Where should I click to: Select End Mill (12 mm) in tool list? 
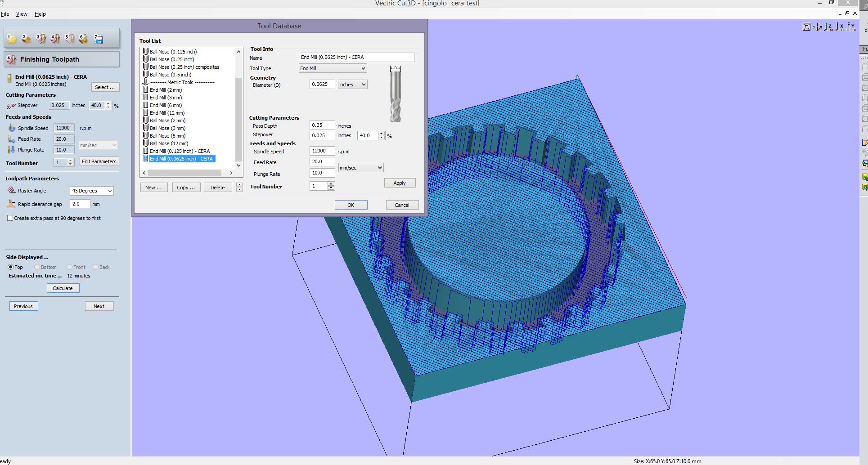pyautogui.click(x=167, y=113)
